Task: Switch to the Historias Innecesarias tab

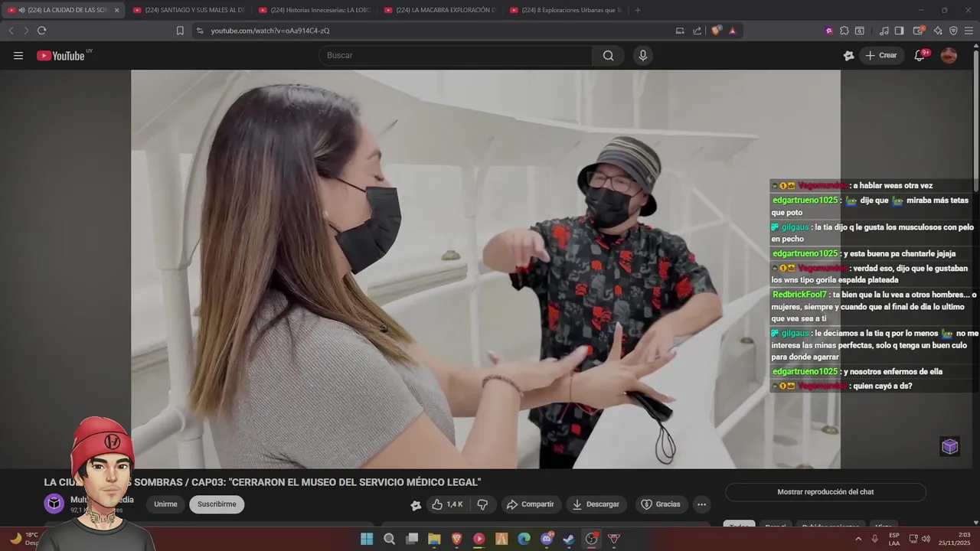Action: coord(314,10)
